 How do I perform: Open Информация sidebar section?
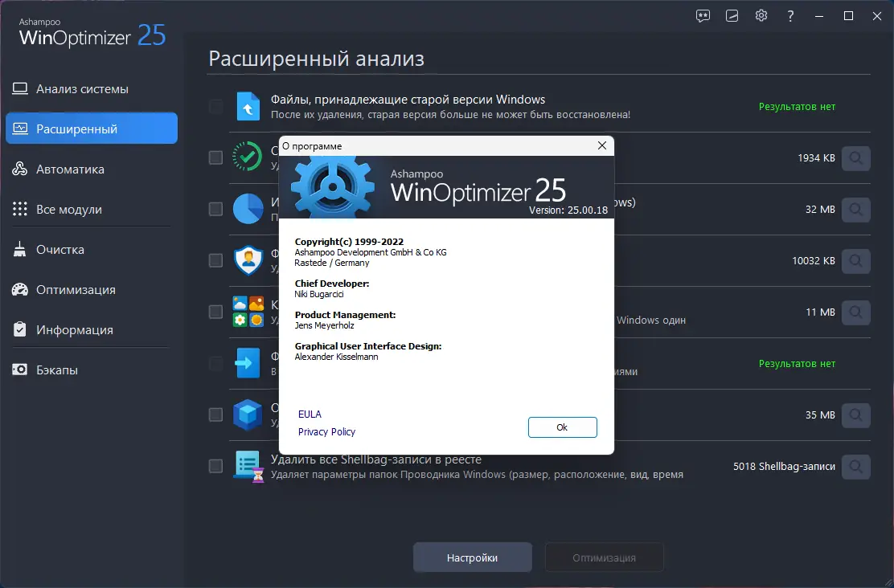(91, 330)
